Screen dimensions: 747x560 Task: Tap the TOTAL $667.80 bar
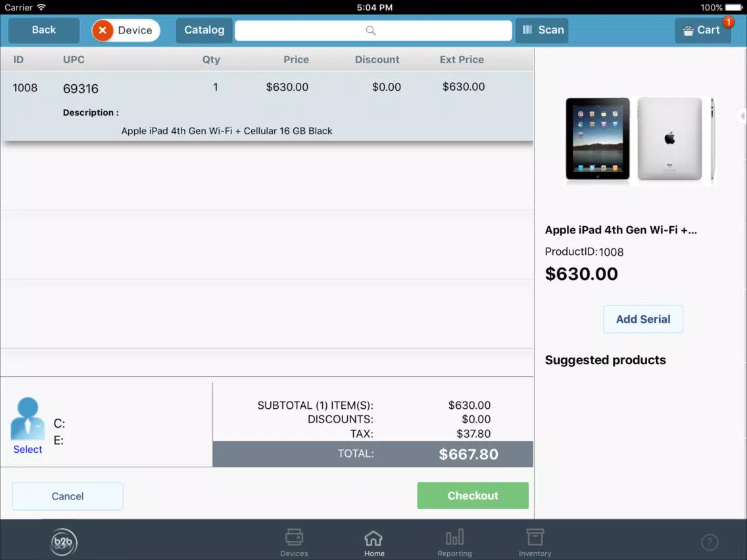[x=373, y=454]
